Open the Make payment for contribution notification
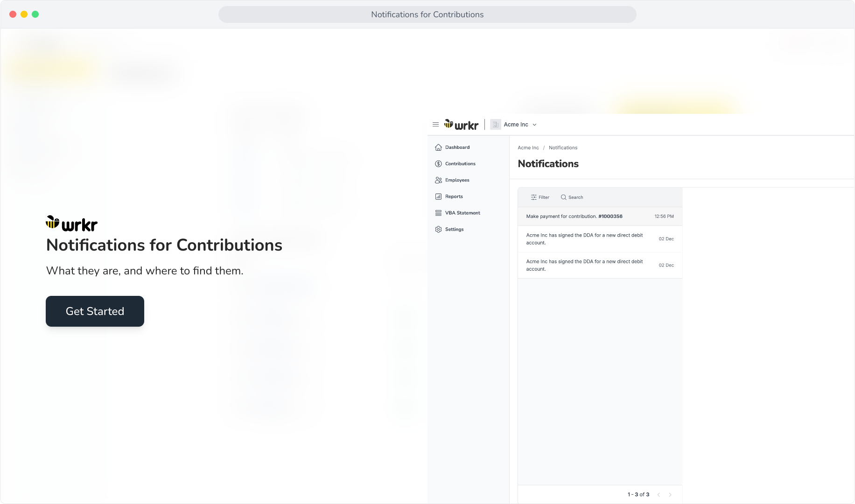 [x=600, y=217]
